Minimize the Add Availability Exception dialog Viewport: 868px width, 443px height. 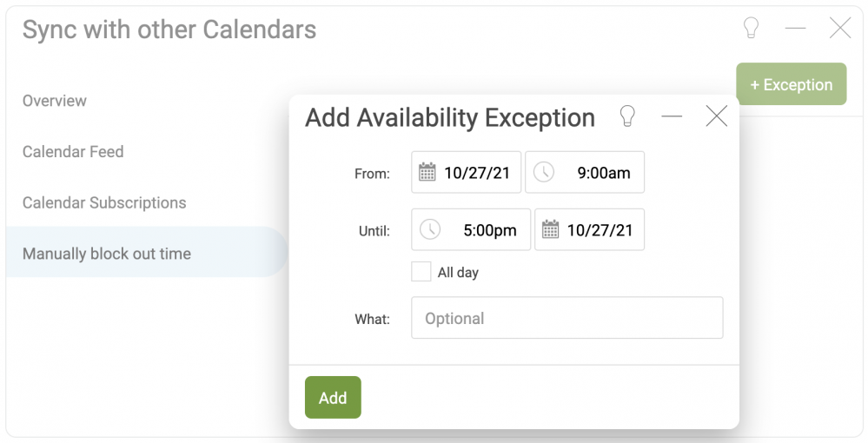pos(672,116)
